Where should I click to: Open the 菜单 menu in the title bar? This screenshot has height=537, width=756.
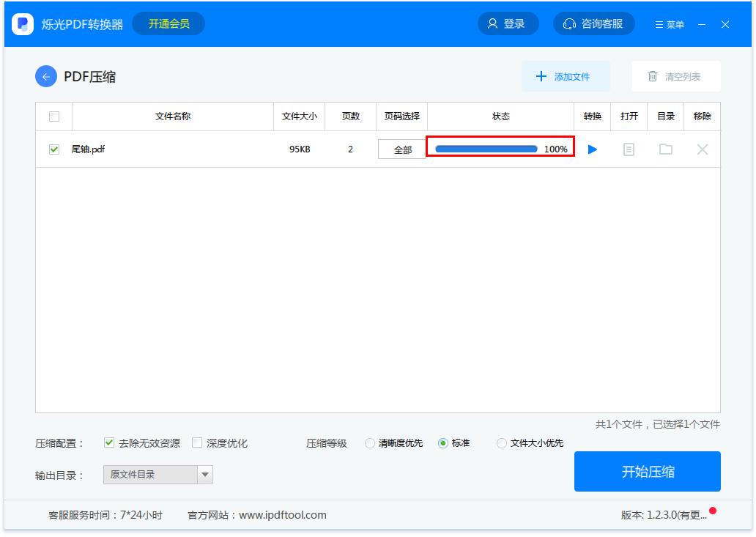pos(669,24)
